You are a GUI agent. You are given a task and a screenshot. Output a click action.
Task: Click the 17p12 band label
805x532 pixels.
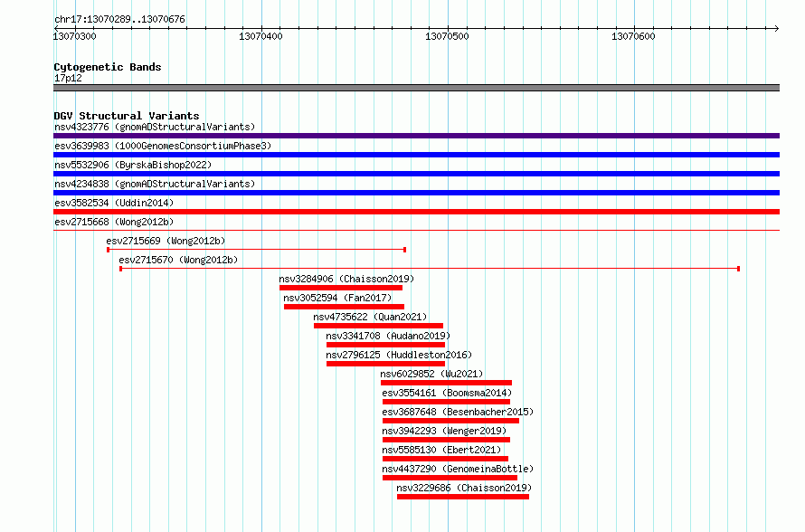pos(68,78)
